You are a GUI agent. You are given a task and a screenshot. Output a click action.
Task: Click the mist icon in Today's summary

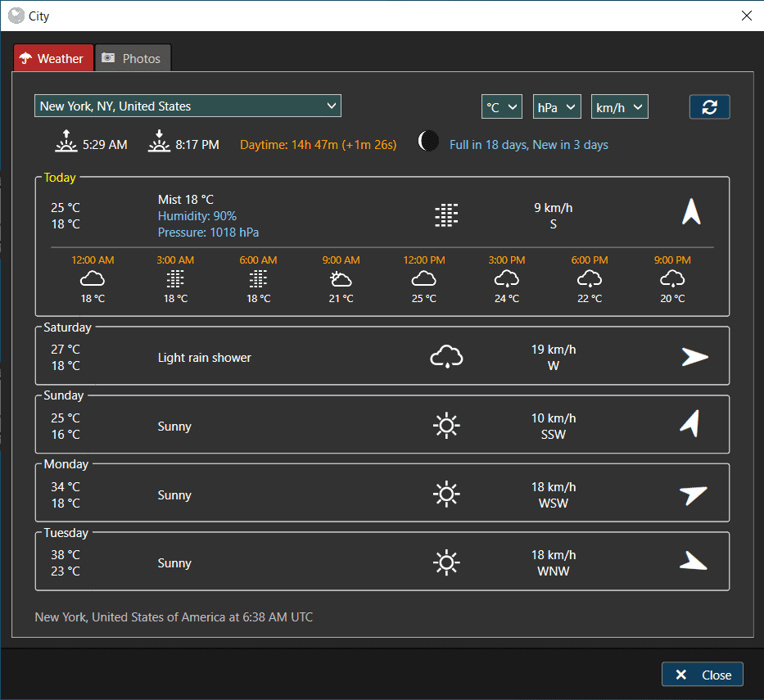click(446, 215)
